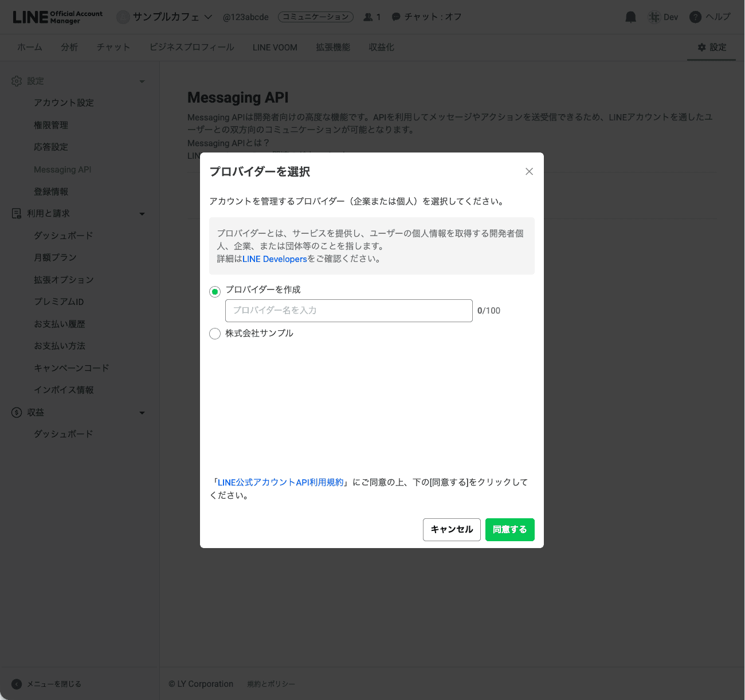Open 権限管理 in the sidebar
This screenshot has height=700, width=745.
coord(51,125)
